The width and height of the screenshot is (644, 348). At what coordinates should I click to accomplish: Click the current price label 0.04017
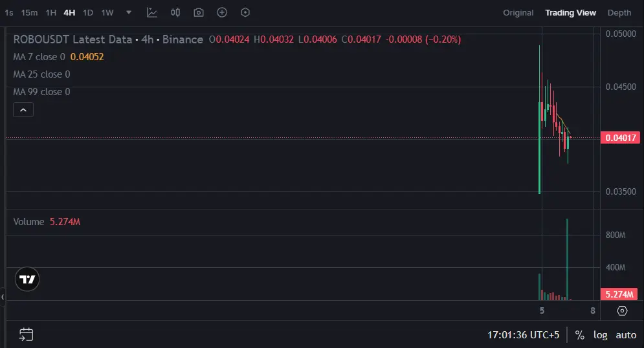click(x=620, y=138)
